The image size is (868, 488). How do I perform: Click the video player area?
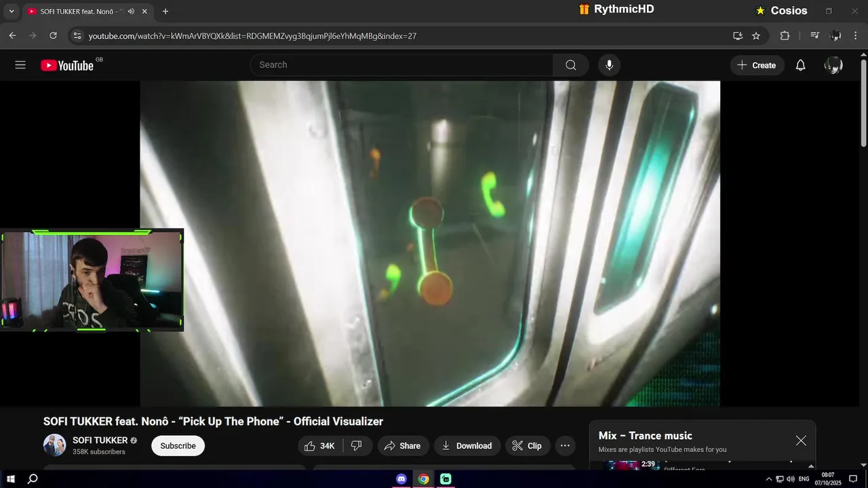[430, 244]
